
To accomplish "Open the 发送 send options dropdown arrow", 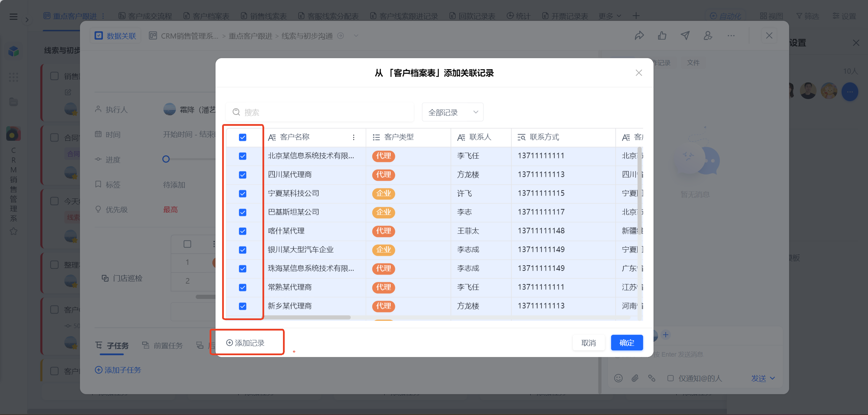I will tap(772, 378).
